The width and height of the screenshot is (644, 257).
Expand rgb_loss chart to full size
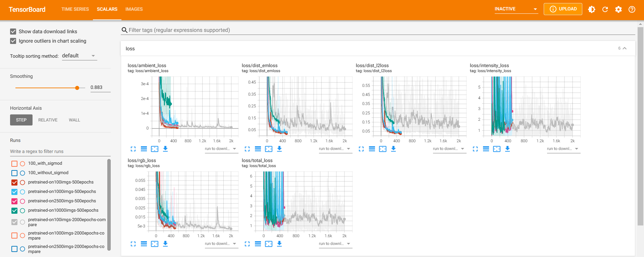[133, 244]
